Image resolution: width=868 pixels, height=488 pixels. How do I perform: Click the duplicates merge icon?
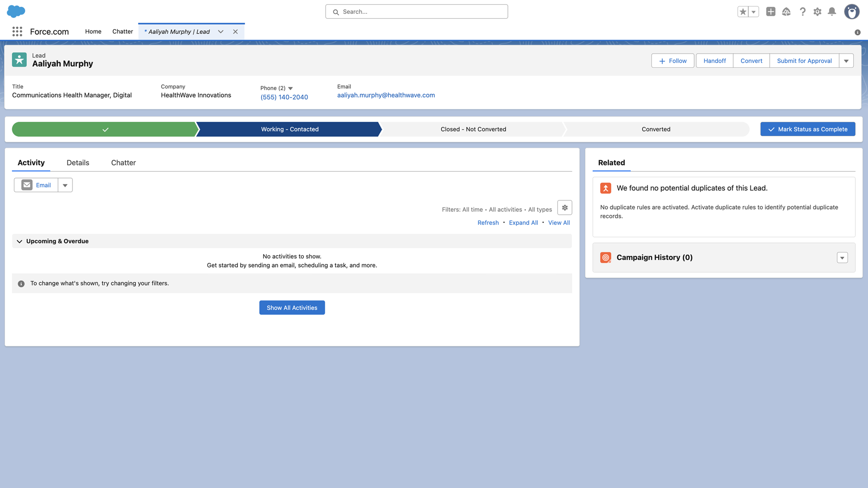tap(605, 188)
